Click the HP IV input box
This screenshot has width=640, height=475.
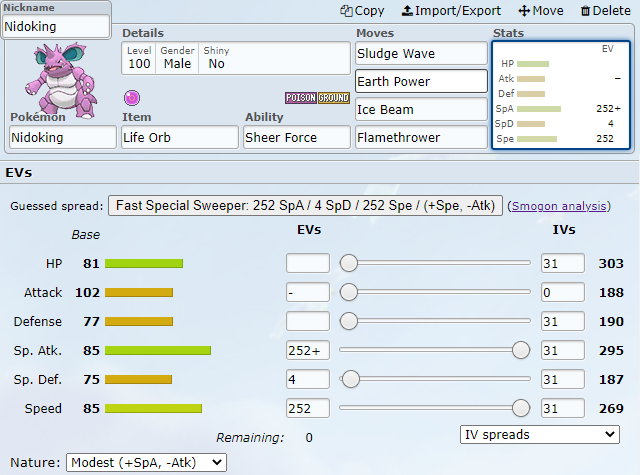point(563,263)
